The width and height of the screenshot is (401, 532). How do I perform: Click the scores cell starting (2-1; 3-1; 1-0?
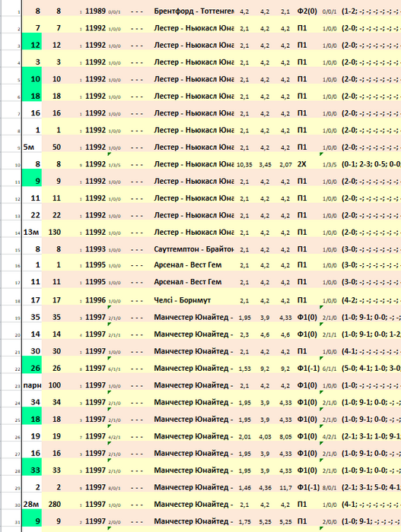click(x=371, y=436)
